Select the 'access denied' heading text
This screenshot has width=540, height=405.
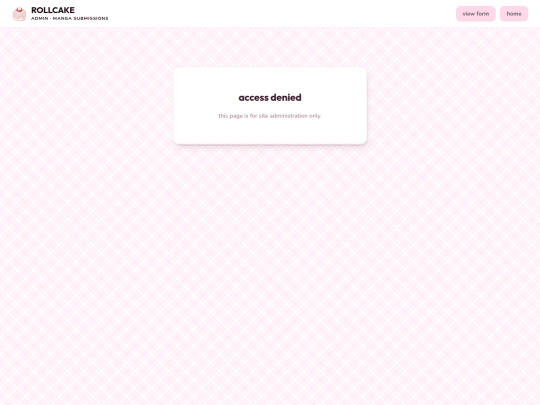pos(270,97)
